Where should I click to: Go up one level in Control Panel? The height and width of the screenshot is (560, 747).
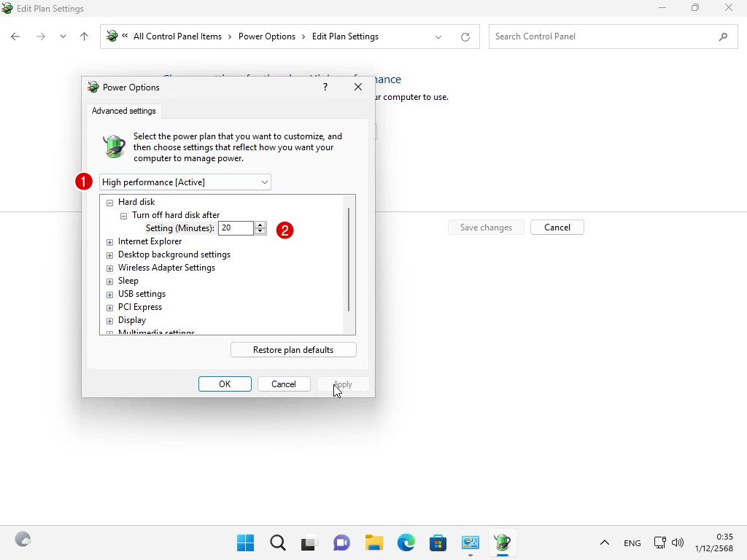click(84, 36)
